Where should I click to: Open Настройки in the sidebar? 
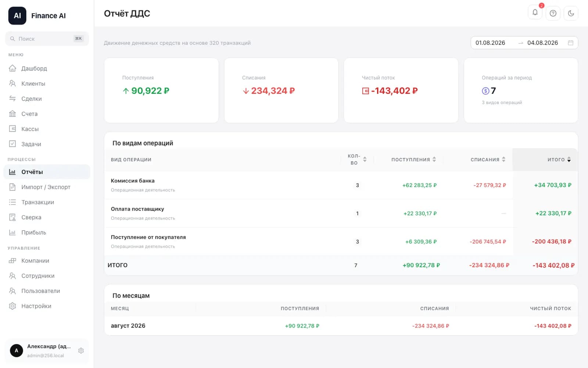click(x=47, y=306)
